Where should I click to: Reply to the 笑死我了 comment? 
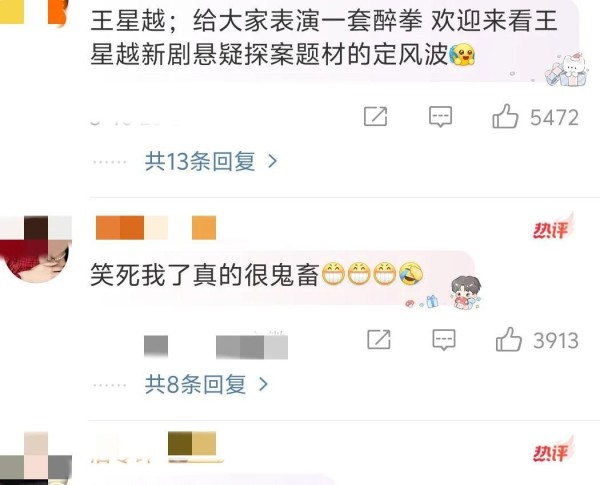click(x=444, y=340)
